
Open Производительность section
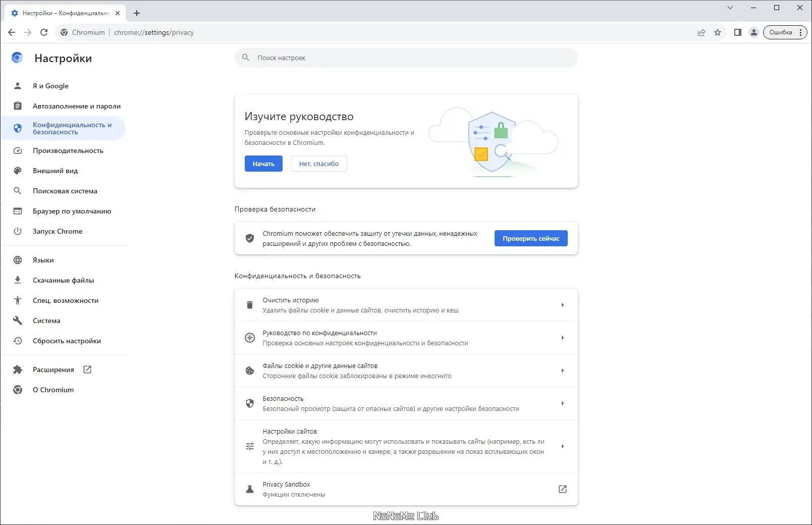(x=64, y=150)
